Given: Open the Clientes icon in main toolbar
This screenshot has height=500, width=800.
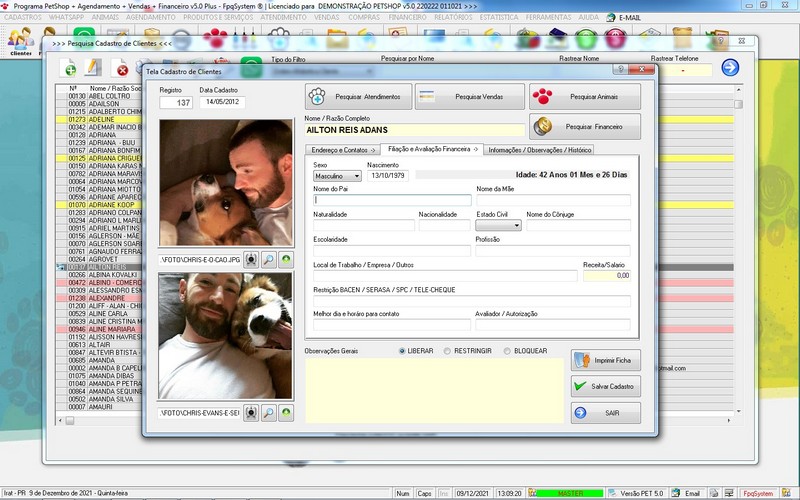Looking at the screenshot, I should tap(20, 42).
